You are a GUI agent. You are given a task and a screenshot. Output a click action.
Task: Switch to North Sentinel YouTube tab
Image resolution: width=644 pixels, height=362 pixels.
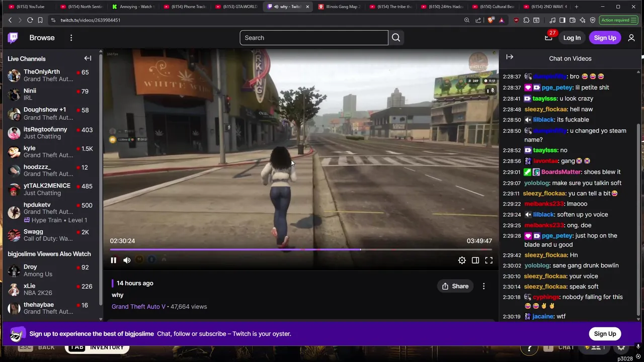coord(81,7)
